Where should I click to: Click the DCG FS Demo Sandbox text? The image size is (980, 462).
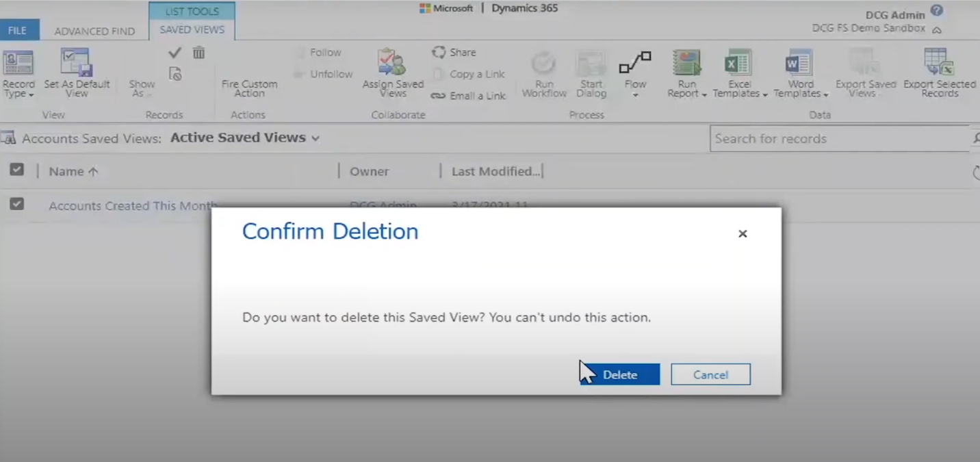click(868, 29)
